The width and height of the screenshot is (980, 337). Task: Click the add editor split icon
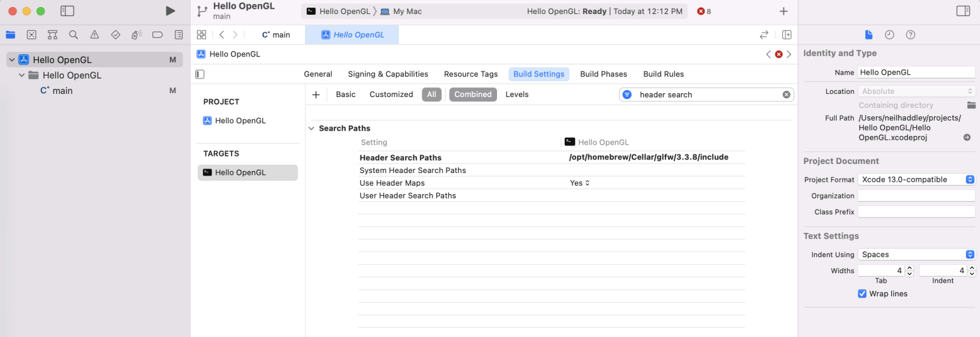787,34
